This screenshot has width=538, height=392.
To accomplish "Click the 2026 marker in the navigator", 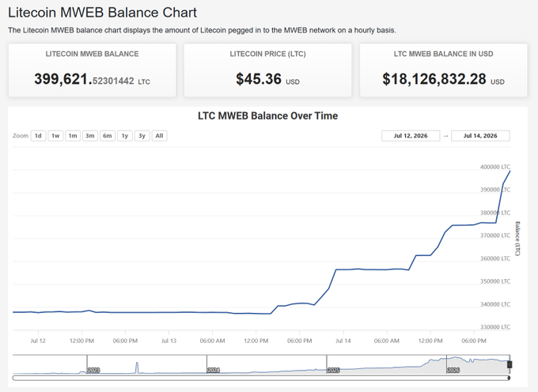I will (x=453, y=371).
